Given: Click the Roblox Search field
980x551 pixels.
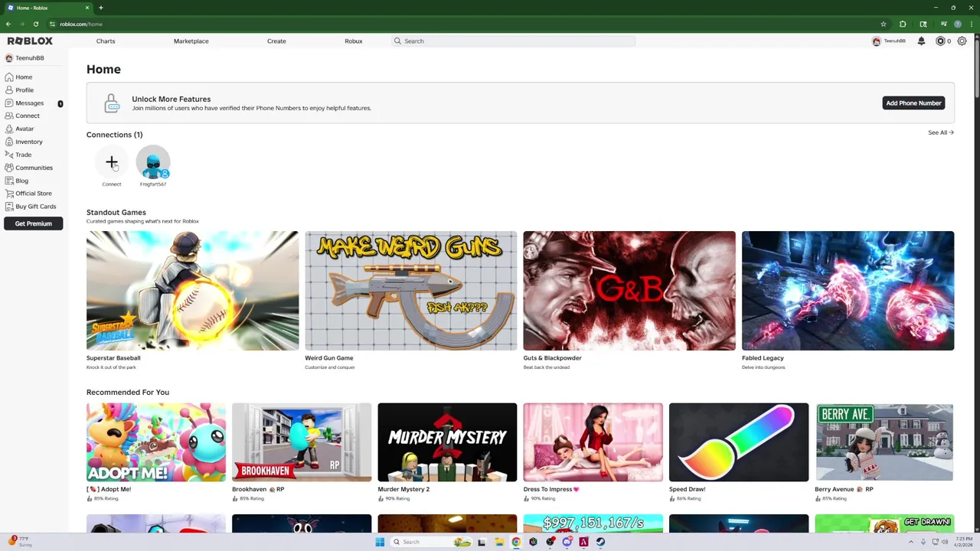Looking at the screenshot, I should click(513, 41).
